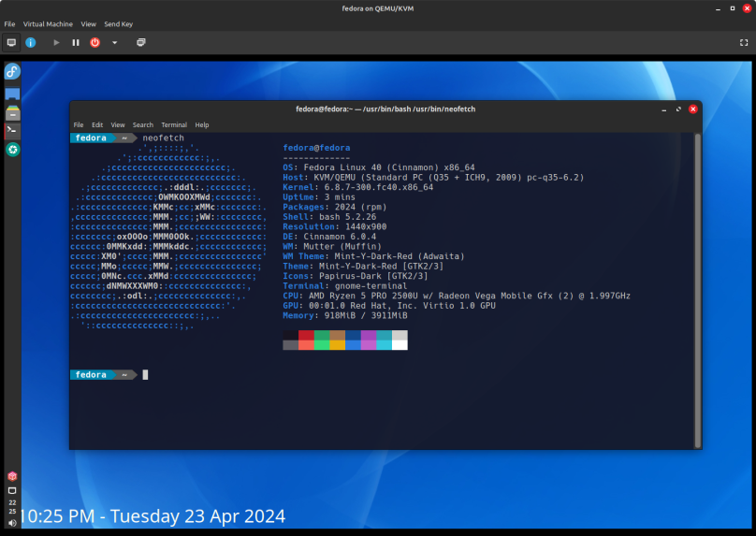Open the manage VM snapshots icon
The width and height of the screenshot is (756, 536).
(140, 42)
